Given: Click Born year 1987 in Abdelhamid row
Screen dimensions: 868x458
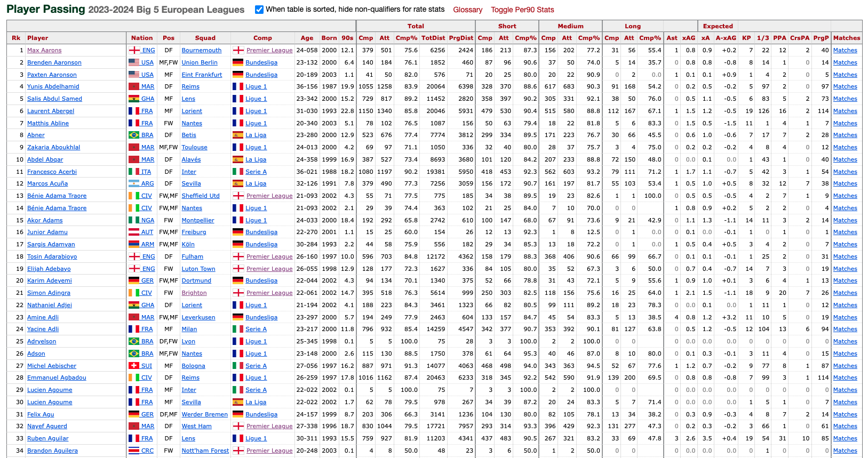Looking at the screenshot, I should click(x=329, y=86).
